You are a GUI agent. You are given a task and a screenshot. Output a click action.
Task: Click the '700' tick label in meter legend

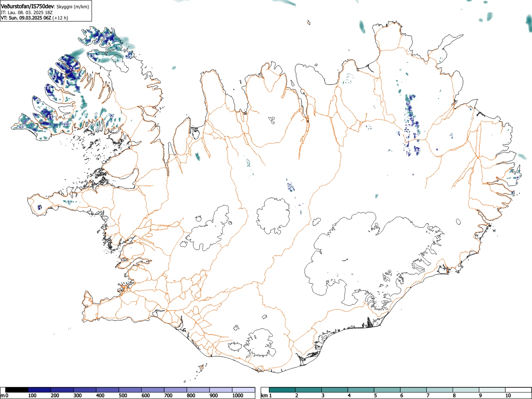pyautogui.click(x=168, y=396)
